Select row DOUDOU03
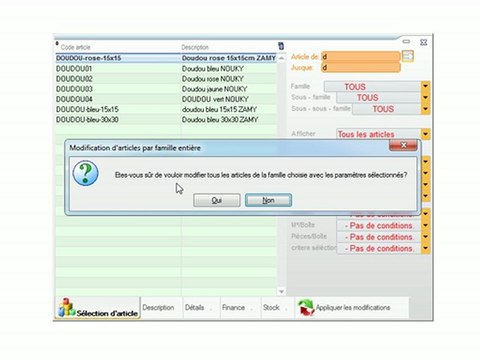Image resolution: width=480 pixels, height=360 pixels. 166,89
